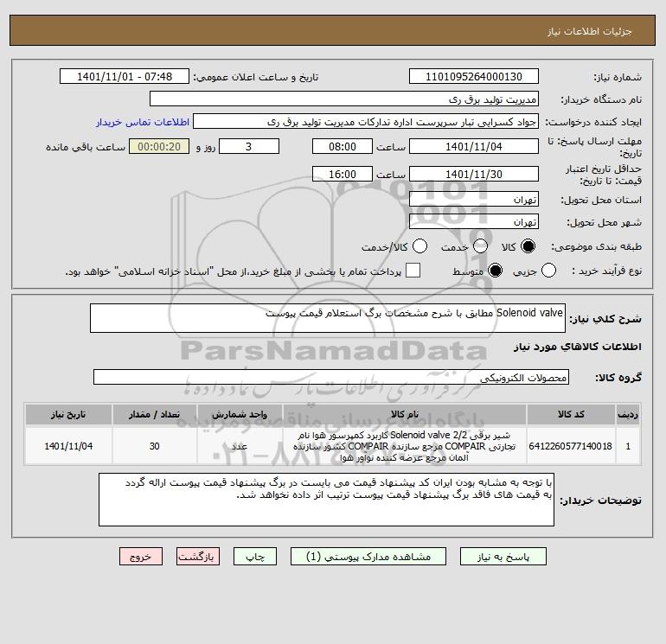
Task: Click the remaining days field showing 3
Action: coord(249,146)
